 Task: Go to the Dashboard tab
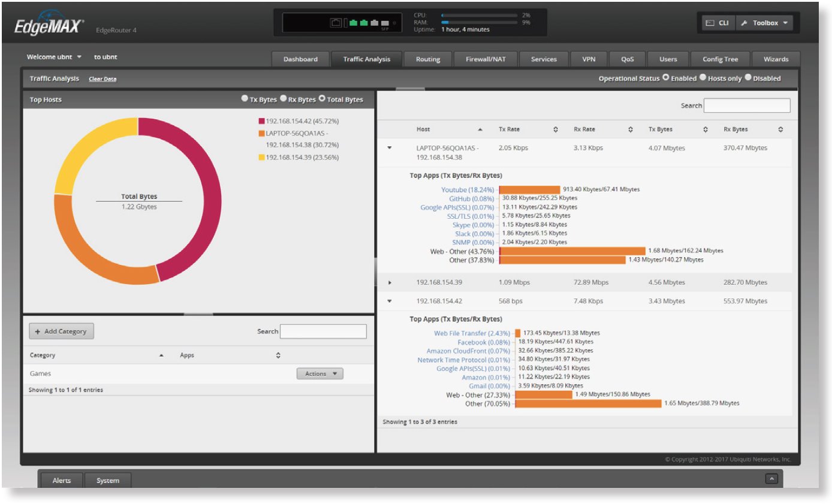coord(300,59)
